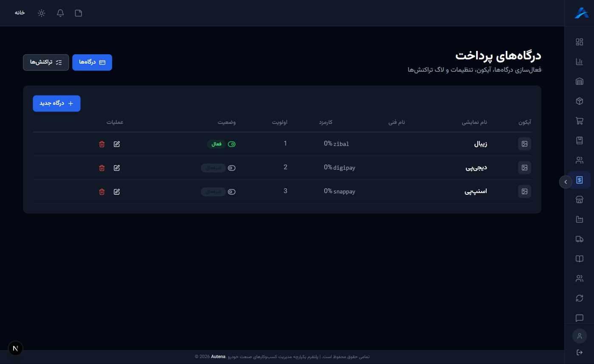The height and width of the screenshot is (364, 594).
Task: Click the Next.js N badge icon
Action: 16,348
